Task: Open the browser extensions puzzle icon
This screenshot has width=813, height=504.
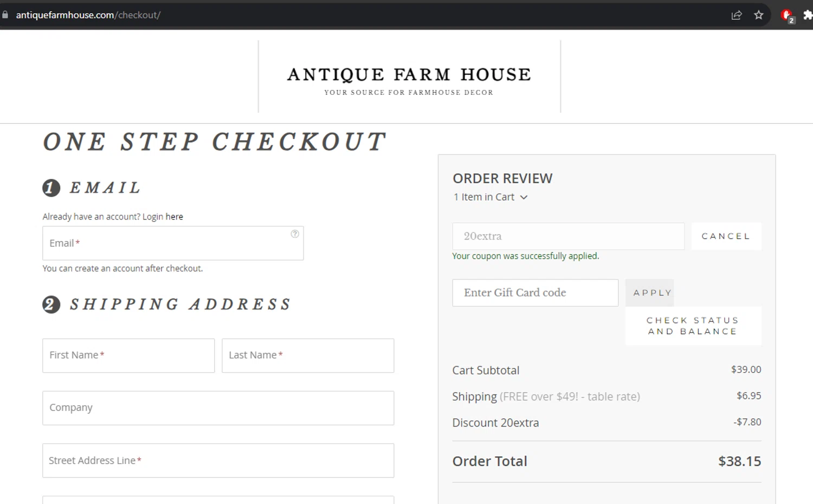Action: click(808, 15)
